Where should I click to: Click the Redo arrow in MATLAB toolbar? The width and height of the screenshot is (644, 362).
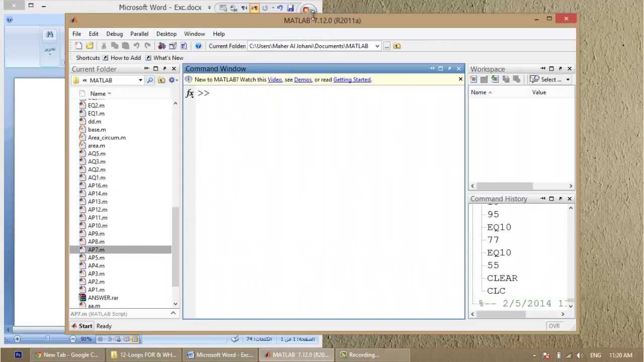pyautogui.click(x=147, y=46)
